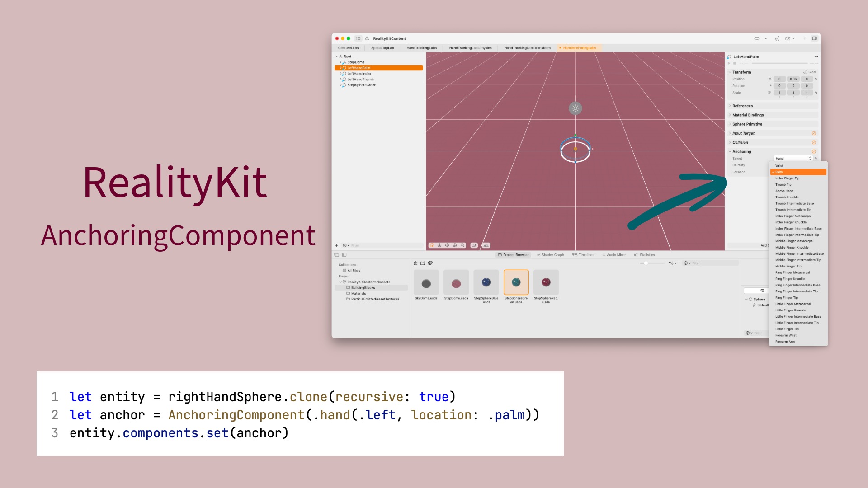Toggle the Scale link proportions icon
Viewport: 868px width, 488px height.
769,93
